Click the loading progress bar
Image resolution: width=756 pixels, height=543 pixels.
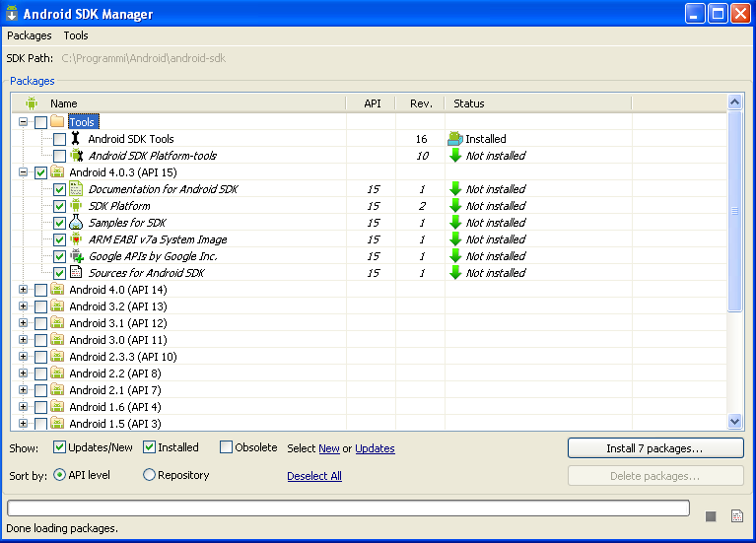[x=349, y=508]
